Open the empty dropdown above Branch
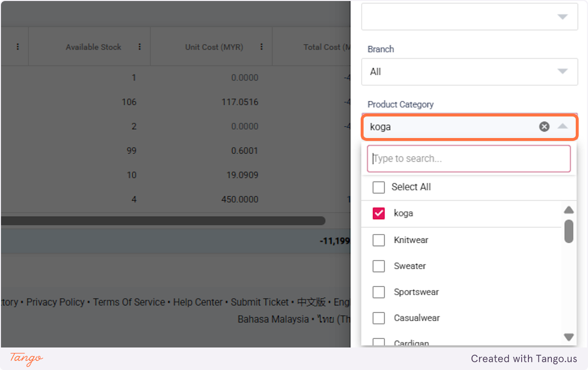Viewport: 588px width, 370px height. [469, 17]
